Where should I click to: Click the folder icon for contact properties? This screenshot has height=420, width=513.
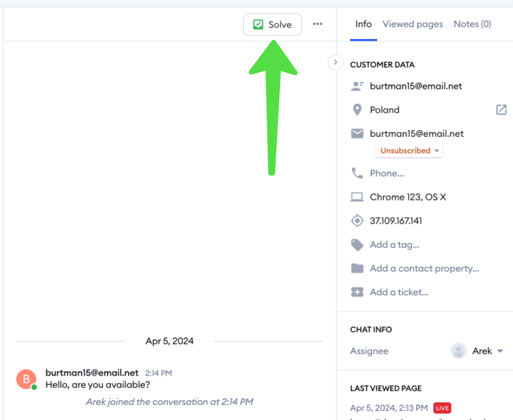tap(357, 268)
